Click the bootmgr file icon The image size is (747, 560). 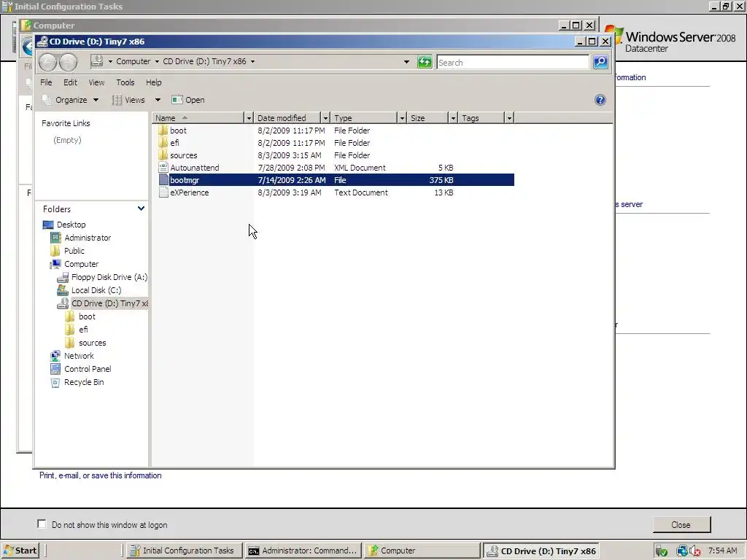coord(163,179)
